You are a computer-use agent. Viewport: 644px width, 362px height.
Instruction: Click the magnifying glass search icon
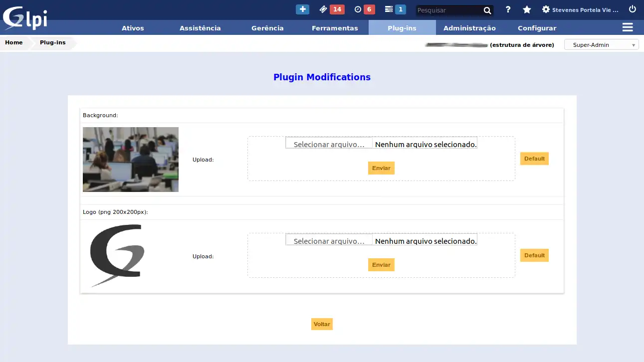pyautogui.click(x=487, y=10)
